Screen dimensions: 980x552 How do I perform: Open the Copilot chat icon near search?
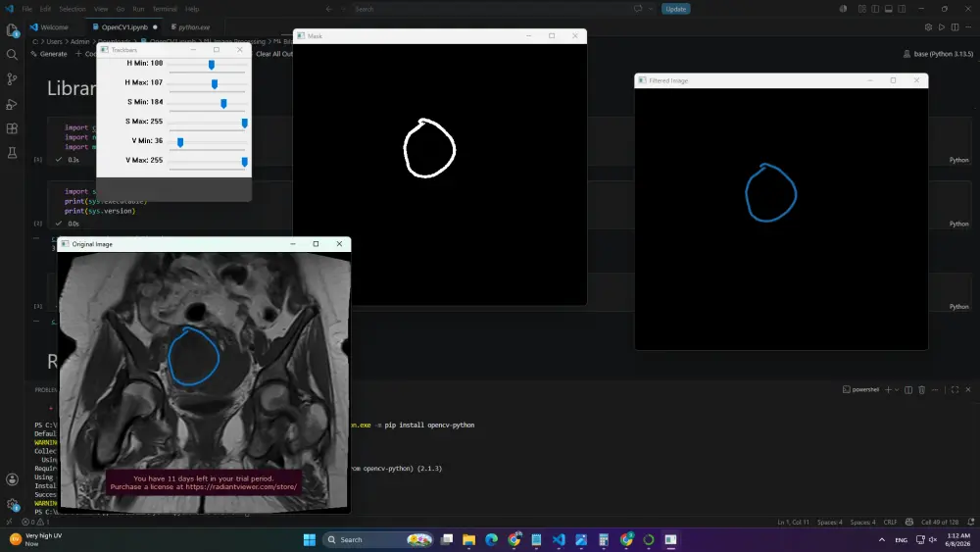click(638, 9)
